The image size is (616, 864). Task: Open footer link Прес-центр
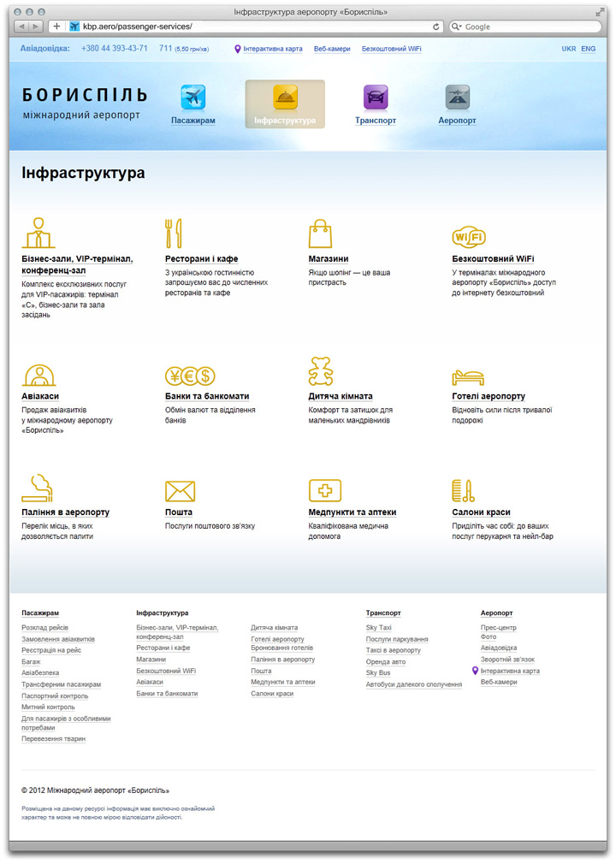point(499,628)
